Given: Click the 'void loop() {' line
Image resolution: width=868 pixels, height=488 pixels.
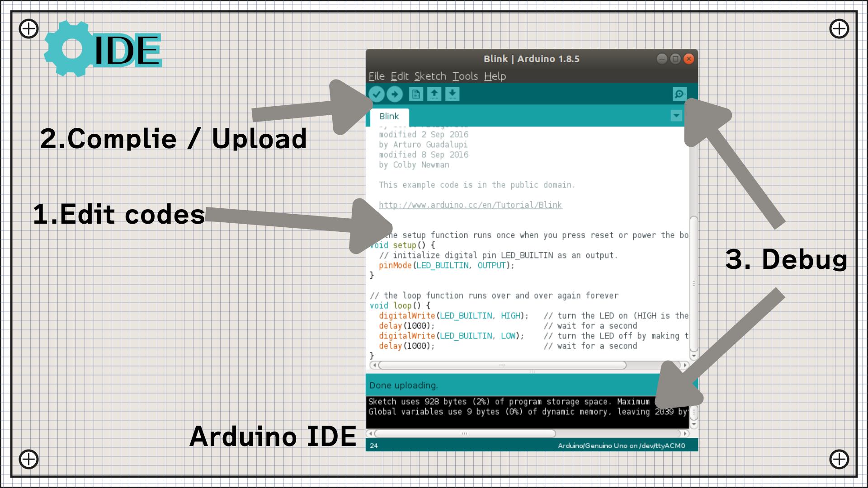Looking at the screenshot, I should pos(400,306).
